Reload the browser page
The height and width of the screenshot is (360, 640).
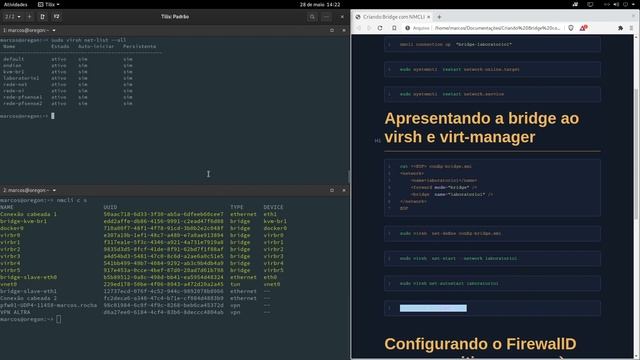380,28
